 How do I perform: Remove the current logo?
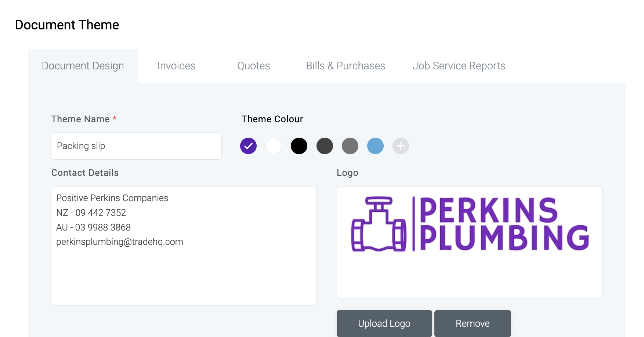pyautogui.click(x=473, y=323)
